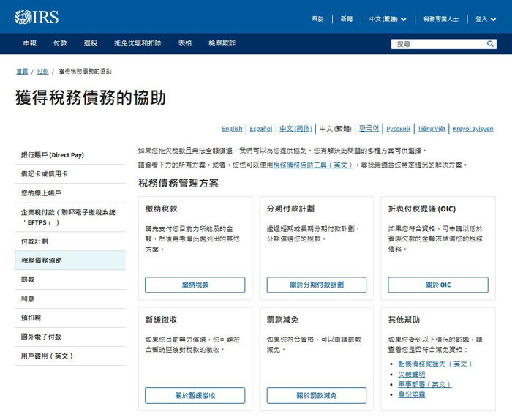Select the 表格 navigation menu item
The width and height of the screenshot is (512, 420).
184,43
